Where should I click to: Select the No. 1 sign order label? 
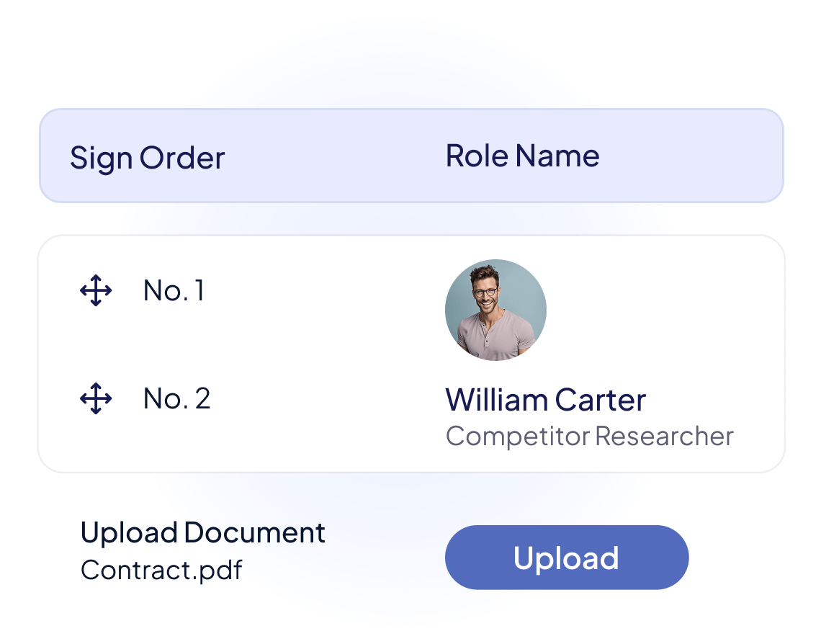click(174, 291)
